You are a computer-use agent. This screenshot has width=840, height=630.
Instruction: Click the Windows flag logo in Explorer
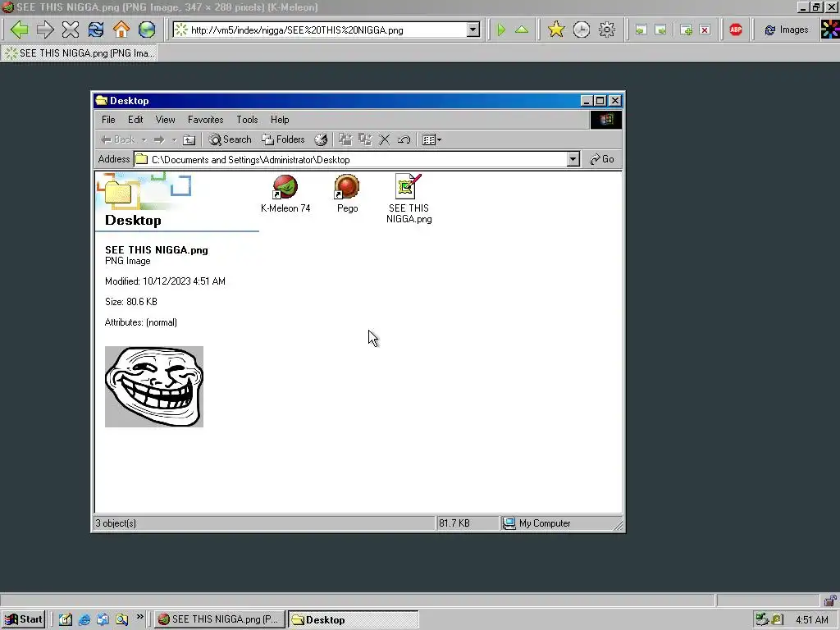pos(606,120)
